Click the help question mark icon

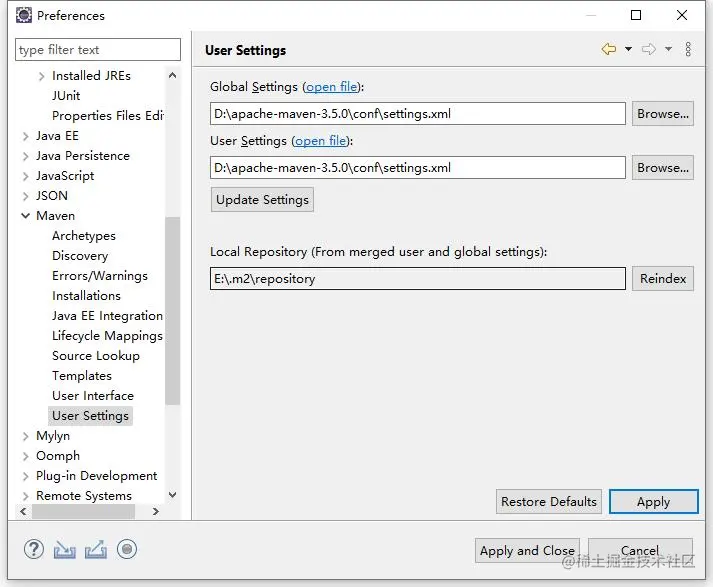pyautogui.click(x=34, y=549)
